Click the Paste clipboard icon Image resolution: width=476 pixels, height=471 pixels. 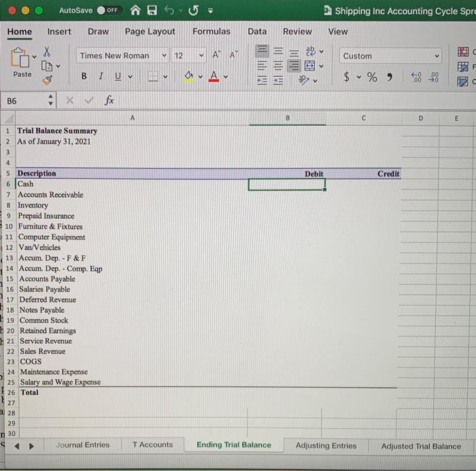[20, 58]
